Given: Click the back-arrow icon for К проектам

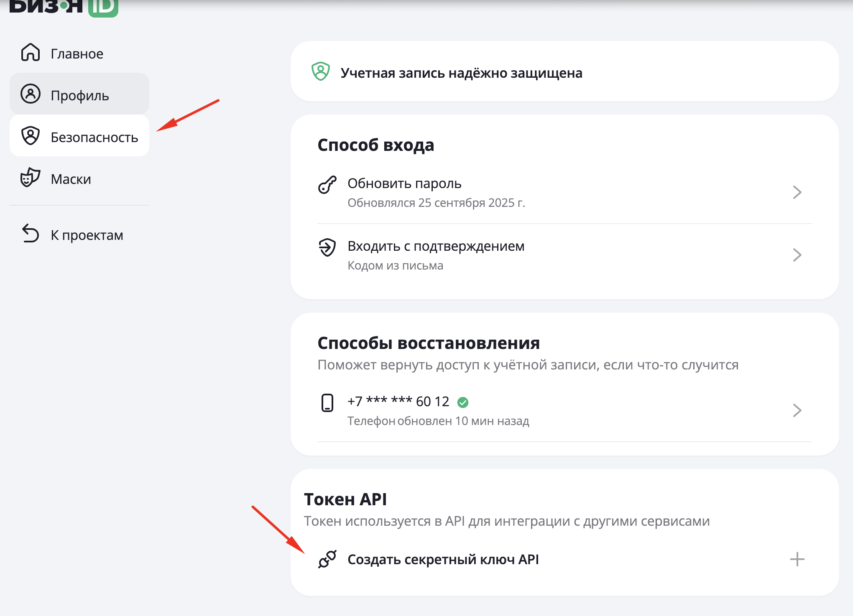Looking at the screenshot, I should [x=31, y=234].
